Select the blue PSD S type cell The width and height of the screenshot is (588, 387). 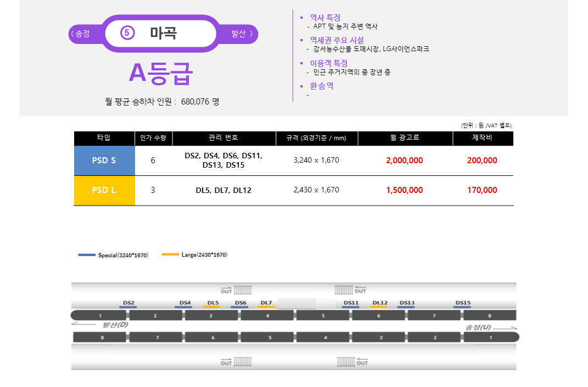click(104, 161)
